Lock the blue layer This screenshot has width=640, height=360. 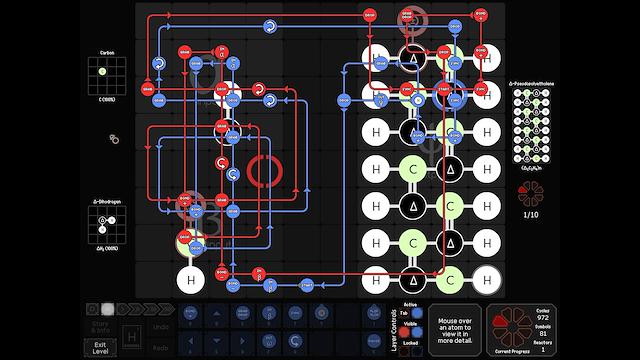tap(417, 351)
